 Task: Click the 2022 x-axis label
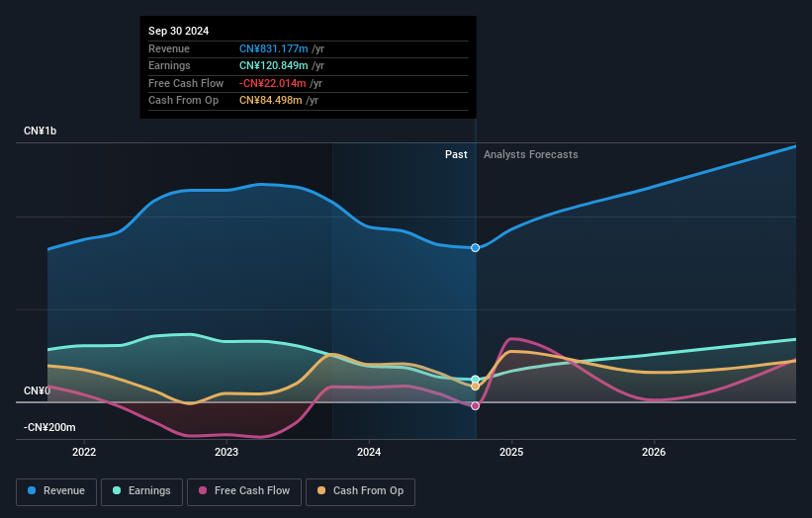(x=84, y=453)
